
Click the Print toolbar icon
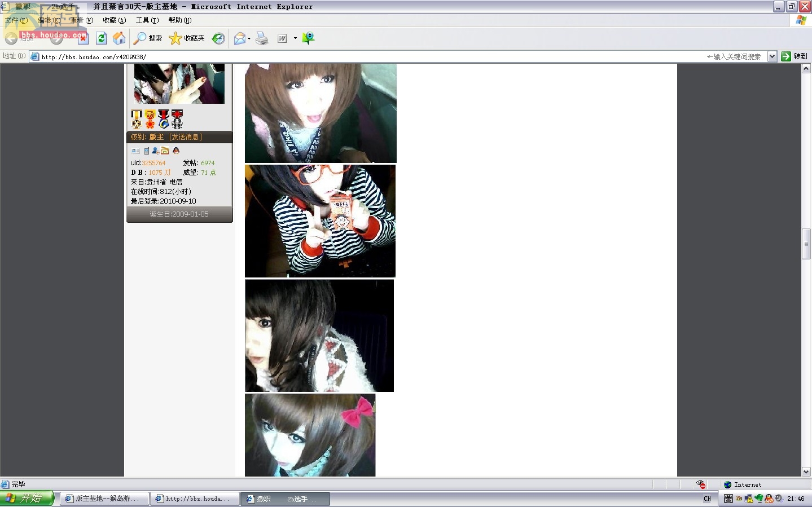(262, 38)
